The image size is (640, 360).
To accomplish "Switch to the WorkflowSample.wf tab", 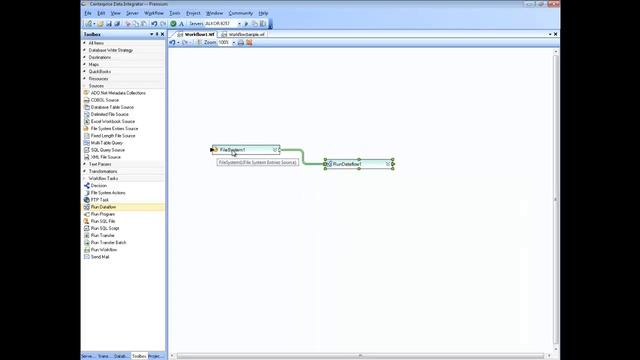I will pyautogui.click(x=243, y=35).
